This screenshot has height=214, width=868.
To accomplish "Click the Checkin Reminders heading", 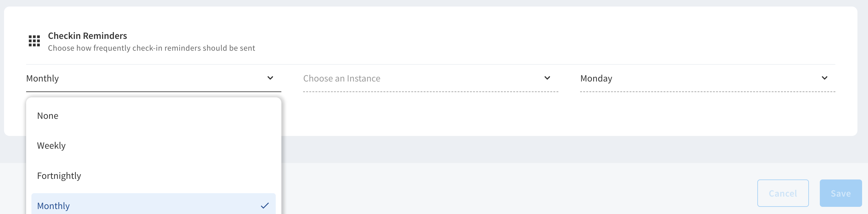I will click(x=88, y=36).
